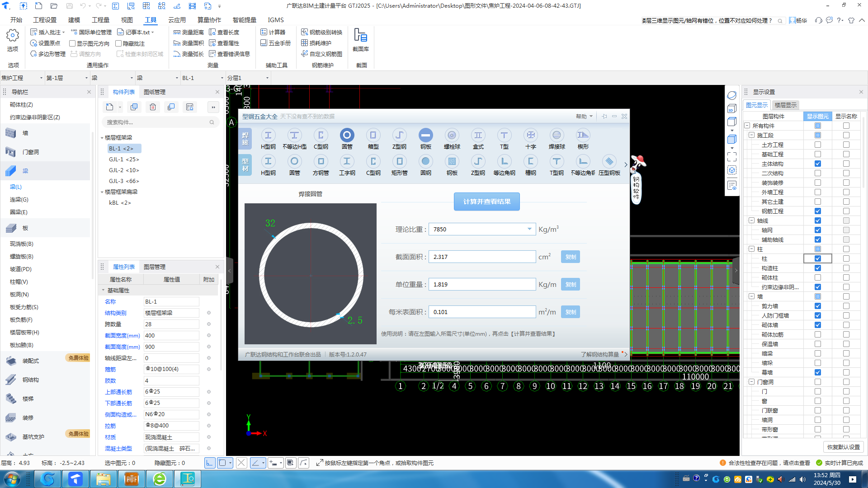Click the Windows Start button
Viewport: 868px width, 488px height.
pyautogui.click(x=12, y=479)
